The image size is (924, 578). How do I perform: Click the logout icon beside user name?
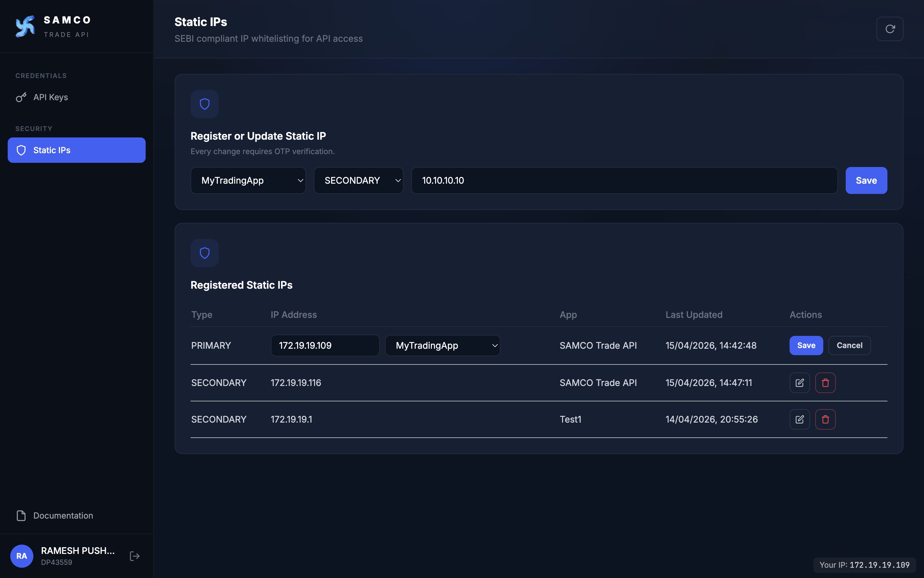coord(134,556)
